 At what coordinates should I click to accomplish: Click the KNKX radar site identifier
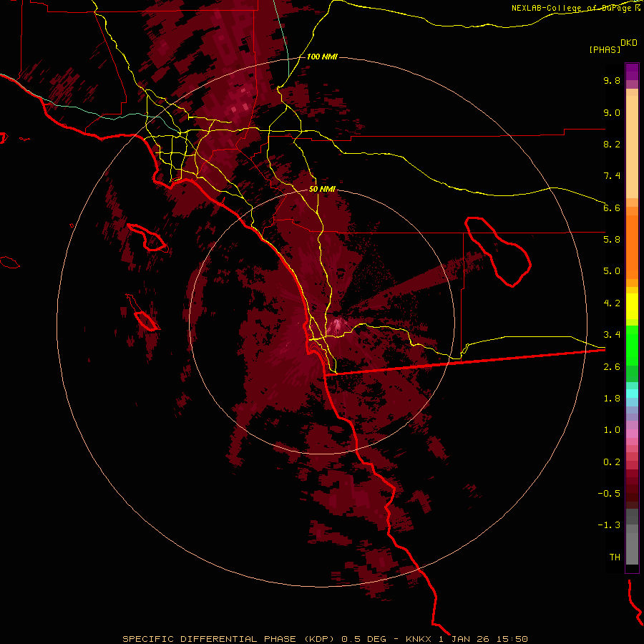(x=419, y=639)
